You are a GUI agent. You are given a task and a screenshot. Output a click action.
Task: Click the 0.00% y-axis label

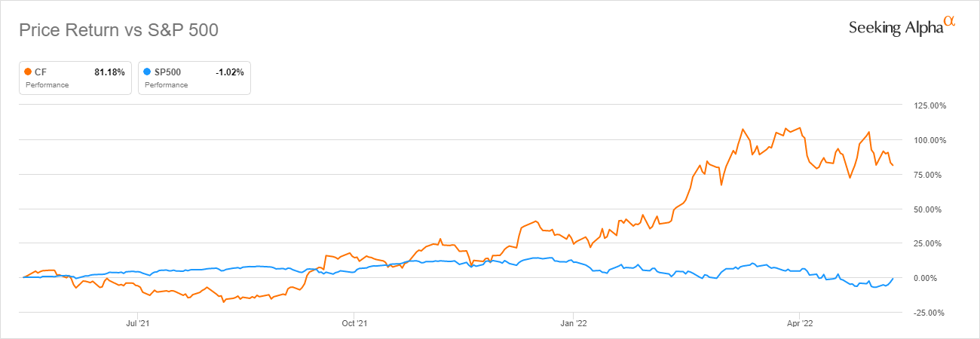934,278
